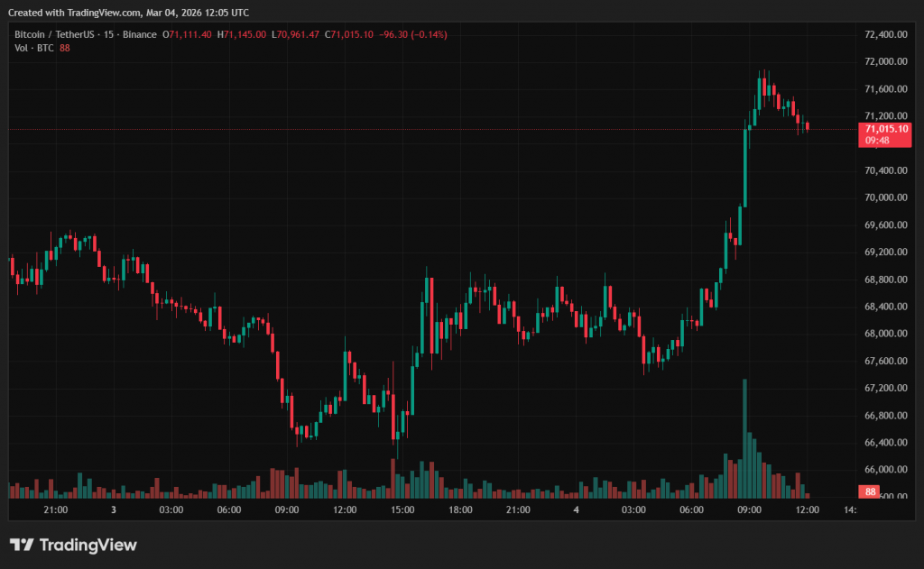
Task: Click the TradingView logo icon
Action: 22,545
